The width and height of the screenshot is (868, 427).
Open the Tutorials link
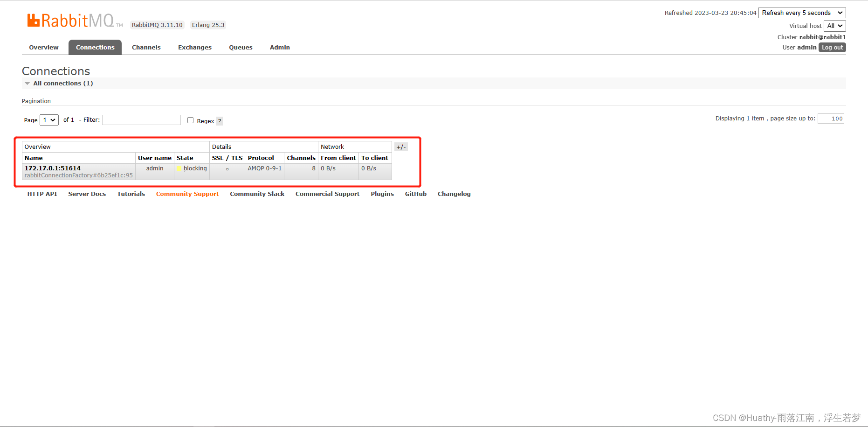tap(131, 194)
